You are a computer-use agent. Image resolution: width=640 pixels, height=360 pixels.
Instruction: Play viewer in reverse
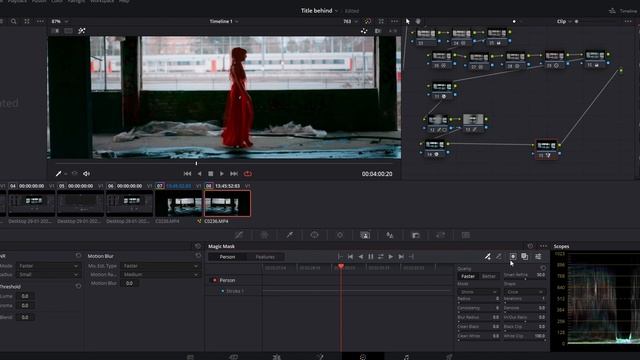[x=199, y=173]
